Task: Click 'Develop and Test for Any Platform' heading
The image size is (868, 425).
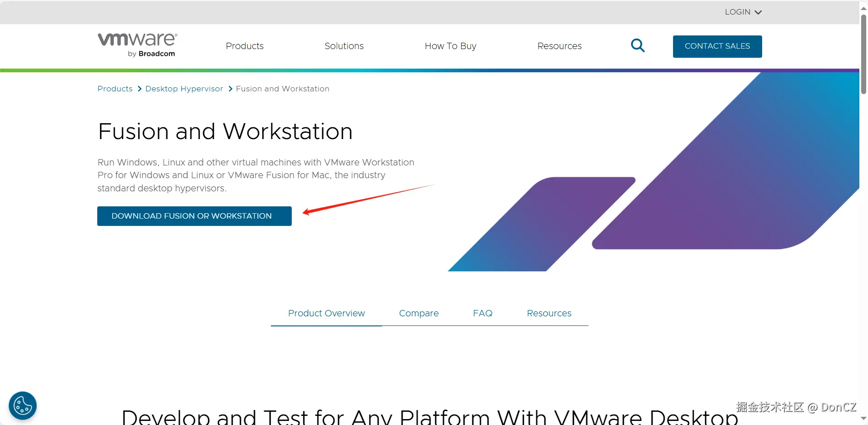Action: 430,416
